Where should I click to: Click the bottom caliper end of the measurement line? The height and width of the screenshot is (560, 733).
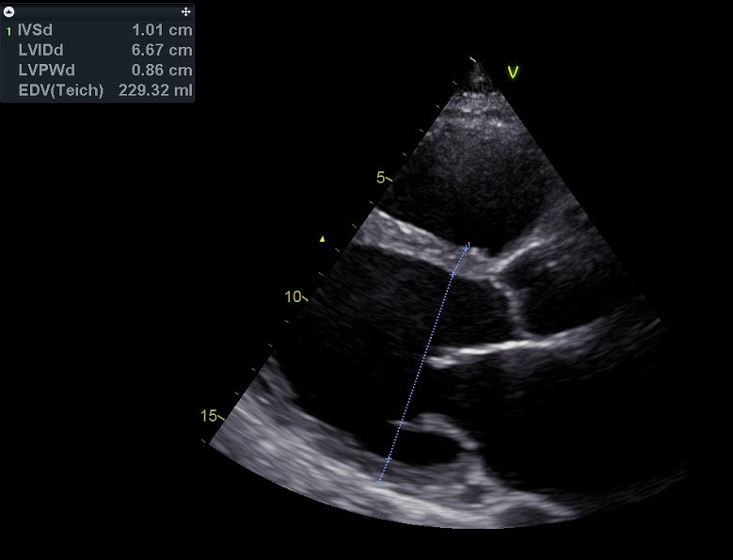379,482
